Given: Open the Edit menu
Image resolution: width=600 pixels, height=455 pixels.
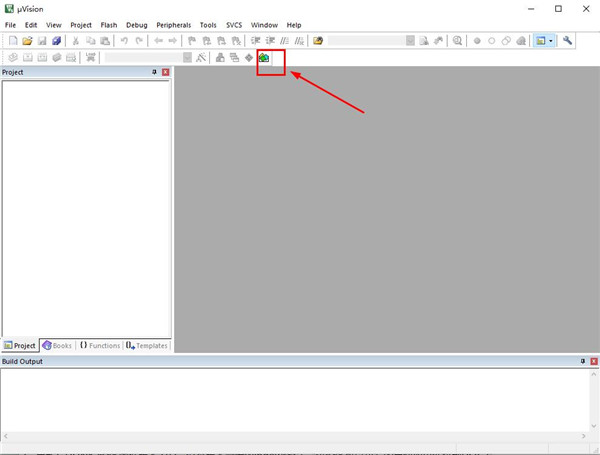Looking at the screenshot, I should click(x=31, y=25).
